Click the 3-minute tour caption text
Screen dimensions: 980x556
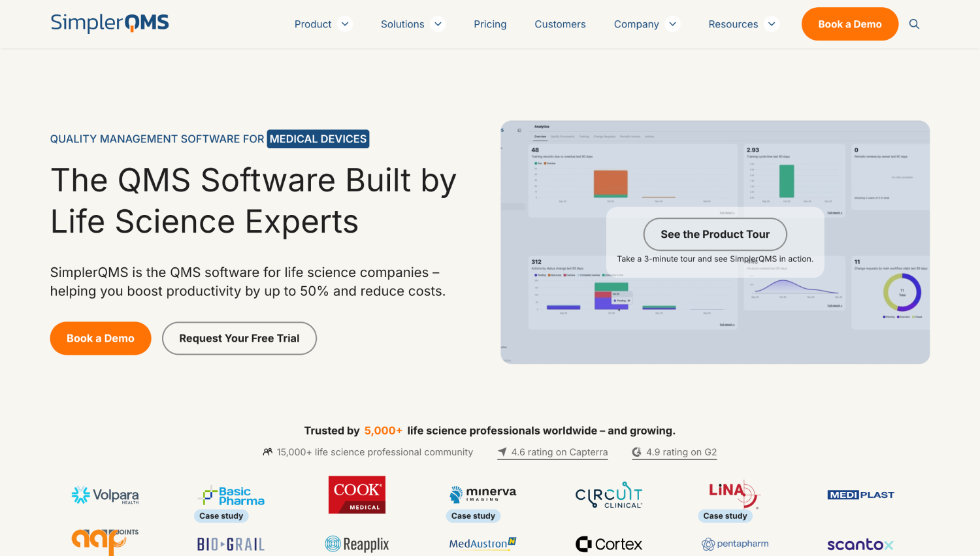pos(715,259)
